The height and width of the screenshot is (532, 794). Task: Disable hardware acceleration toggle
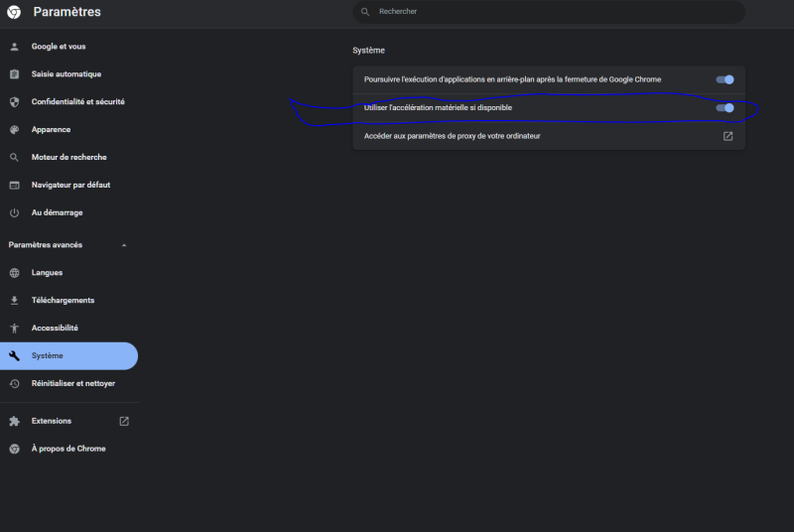point(725,108)
